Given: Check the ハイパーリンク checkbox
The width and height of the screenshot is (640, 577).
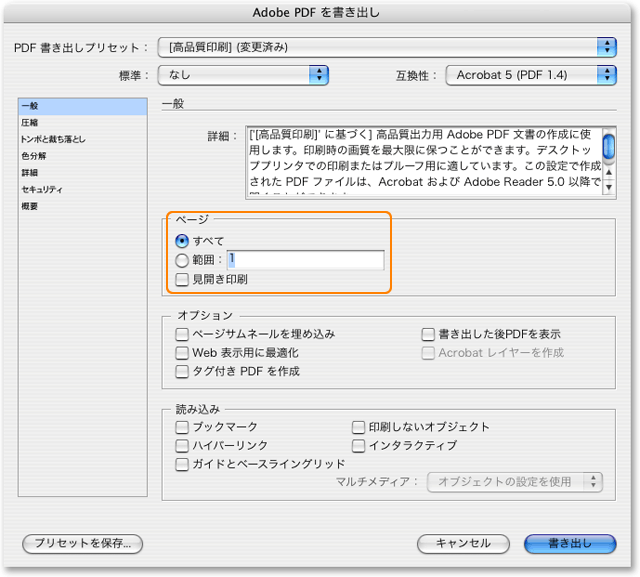Looking at the screenshot, I should pyautogui.click(x=182, y=445).
